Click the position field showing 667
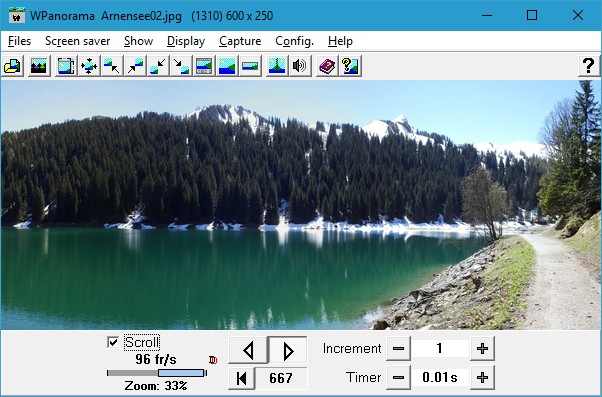The image size is (602, 397). [x=281, y=378]
